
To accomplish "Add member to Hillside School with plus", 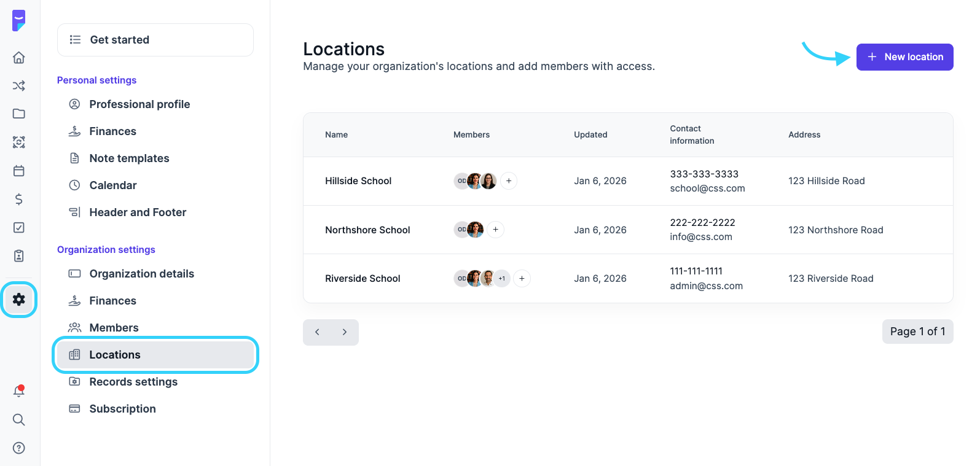I will click(509, 181).
